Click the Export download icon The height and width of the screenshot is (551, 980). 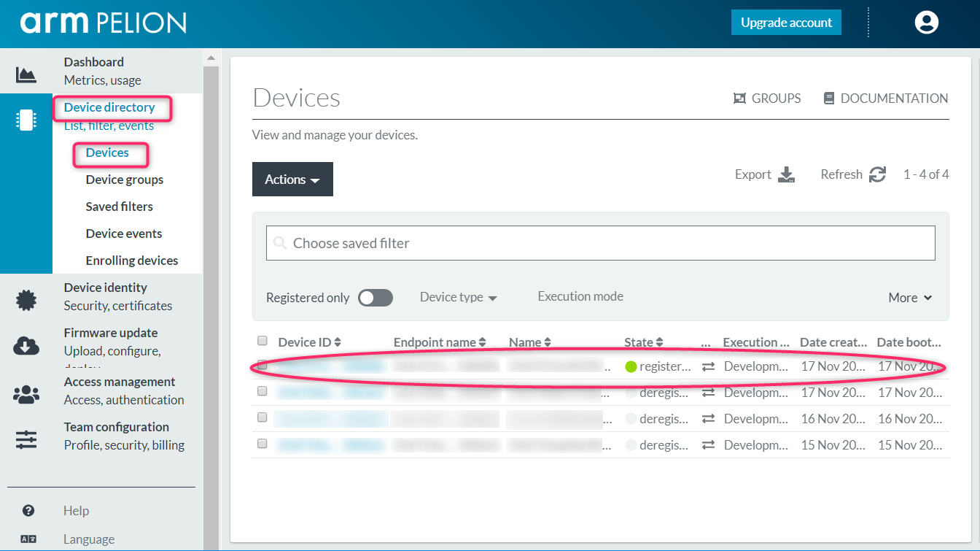coord(786,175)
